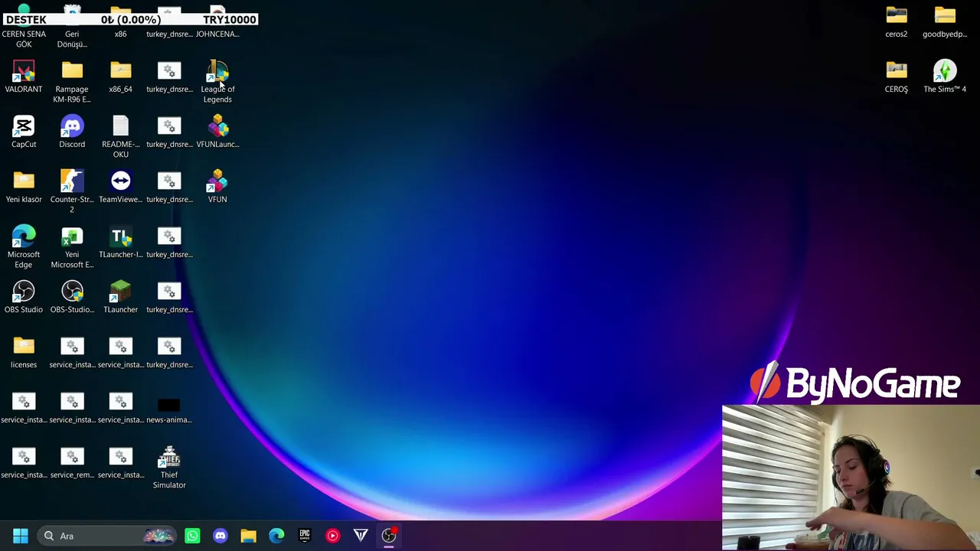Screen dimensions: 980x551
Task: Select the Discord desktop shortcut
Action: 72,132
